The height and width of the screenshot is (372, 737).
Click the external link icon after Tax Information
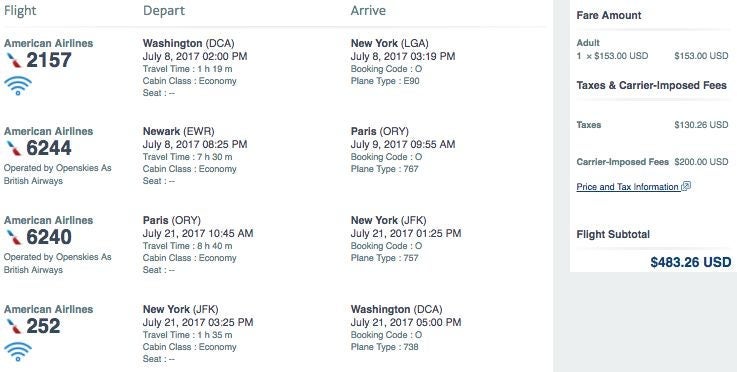tap(686, 186)
